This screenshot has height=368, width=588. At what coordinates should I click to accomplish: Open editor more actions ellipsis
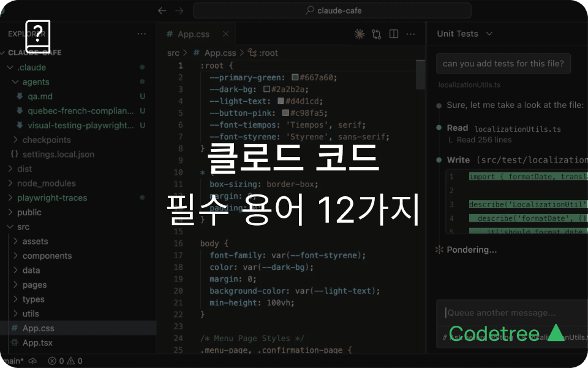click(411, 34)
